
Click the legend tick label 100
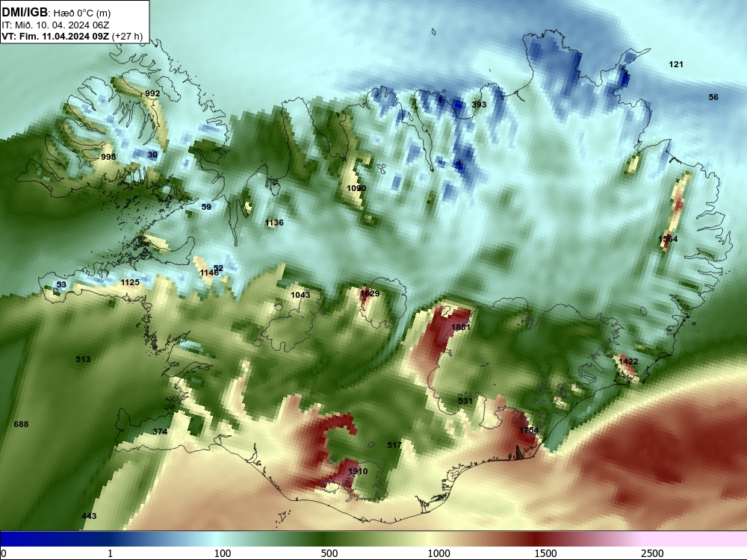coord(223,553)
